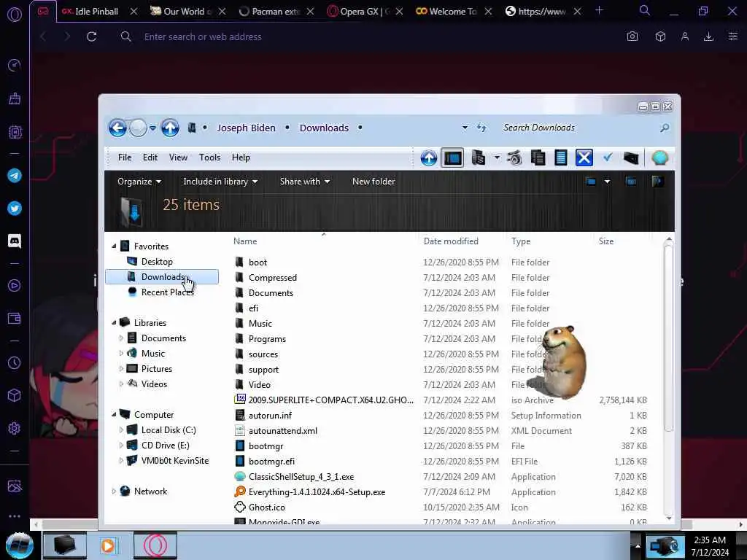747x560 pixels.
Task: Open the Help menu
Action: (241, 157)
